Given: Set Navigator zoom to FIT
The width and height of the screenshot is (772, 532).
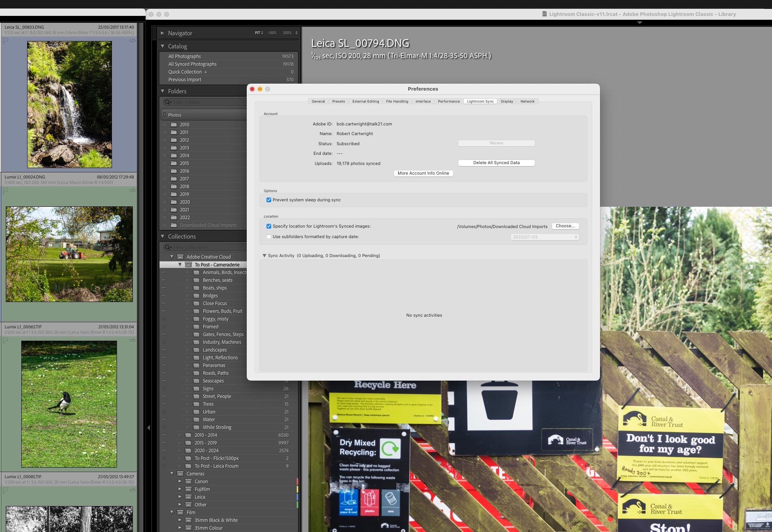Looking at the screenshot, I should pyautogui.click(x=258, y=33).
